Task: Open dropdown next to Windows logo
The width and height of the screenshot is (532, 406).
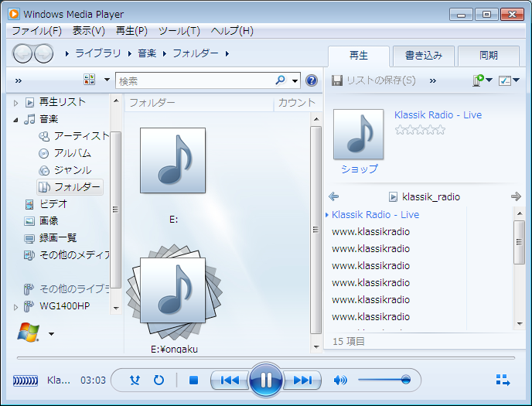Action: click(x=51, y=334)
